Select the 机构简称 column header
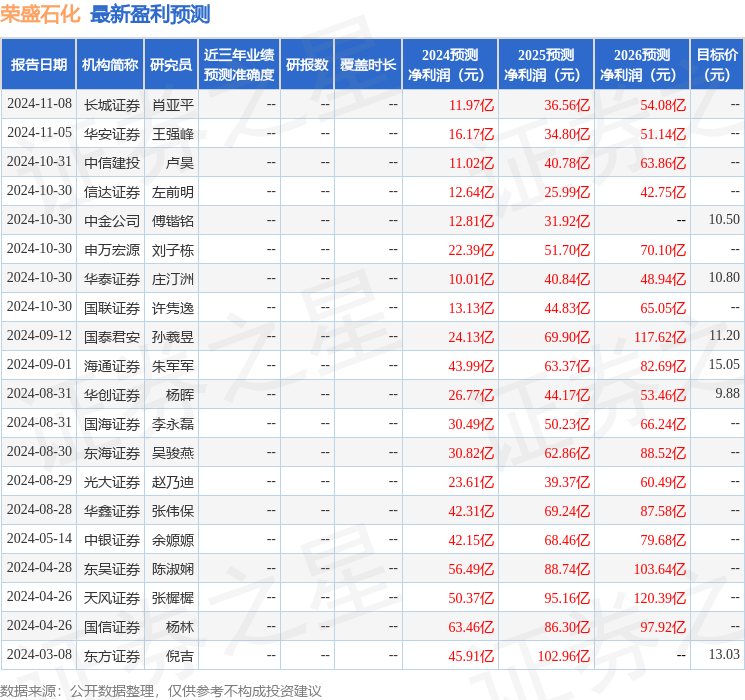 tap(110, 65)
